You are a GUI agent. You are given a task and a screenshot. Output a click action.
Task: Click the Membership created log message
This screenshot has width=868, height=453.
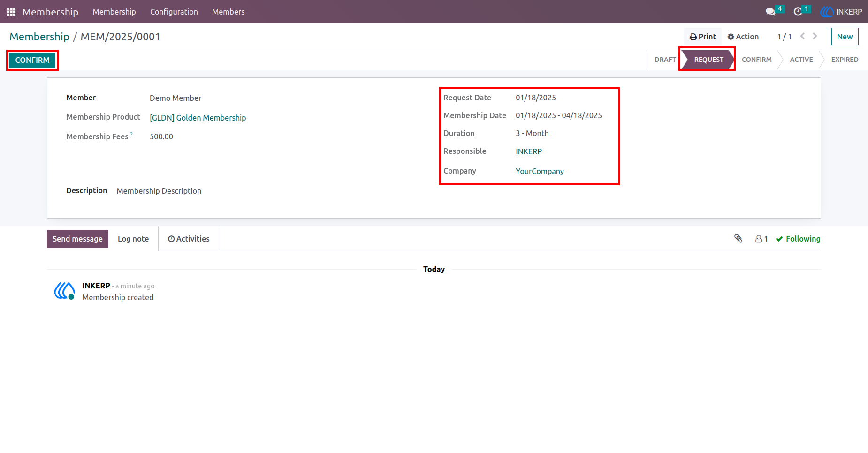coord(118,297)
